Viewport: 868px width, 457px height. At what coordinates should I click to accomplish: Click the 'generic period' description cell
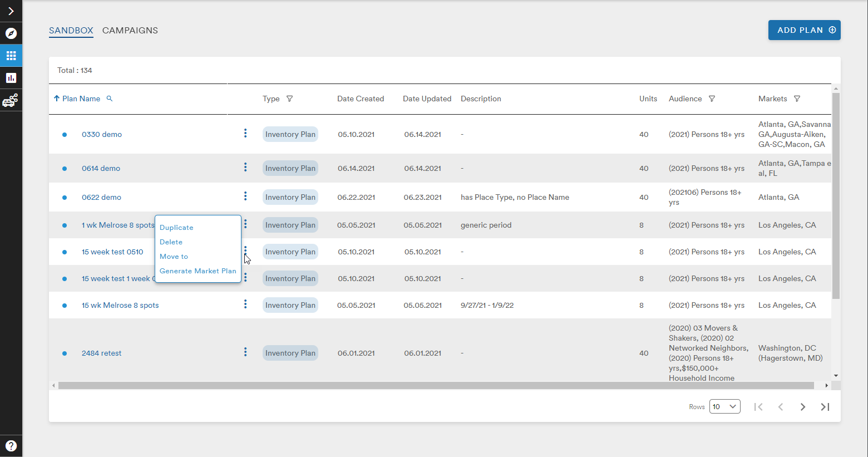point(486,225)
